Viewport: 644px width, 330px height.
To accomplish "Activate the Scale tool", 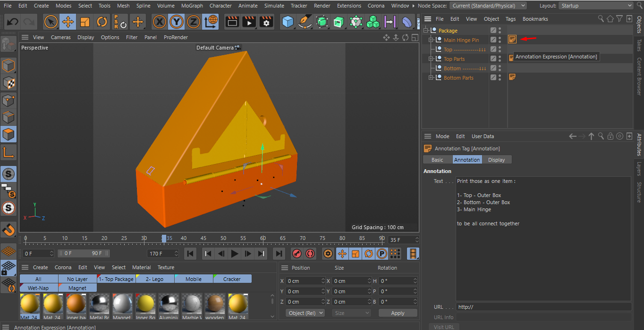I will [85, 22].
